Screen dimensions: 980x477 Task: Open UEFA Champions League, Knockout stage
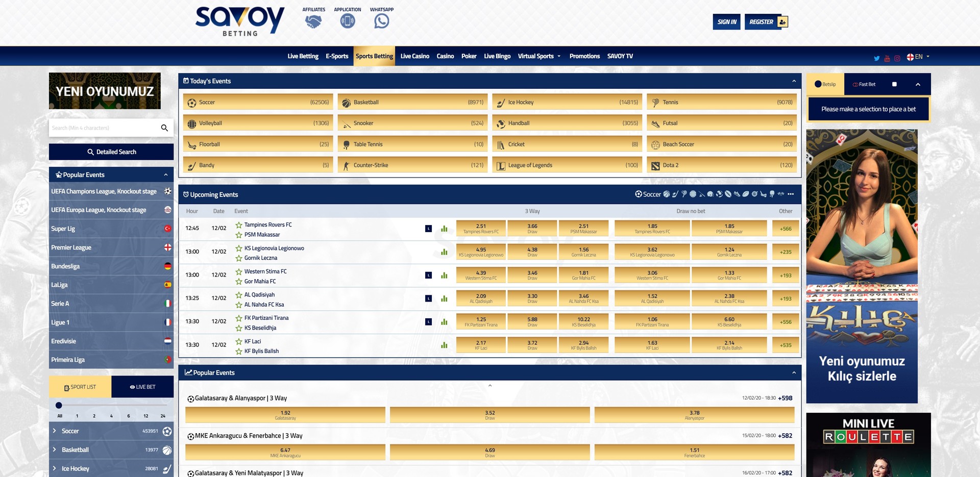(111, 191)
